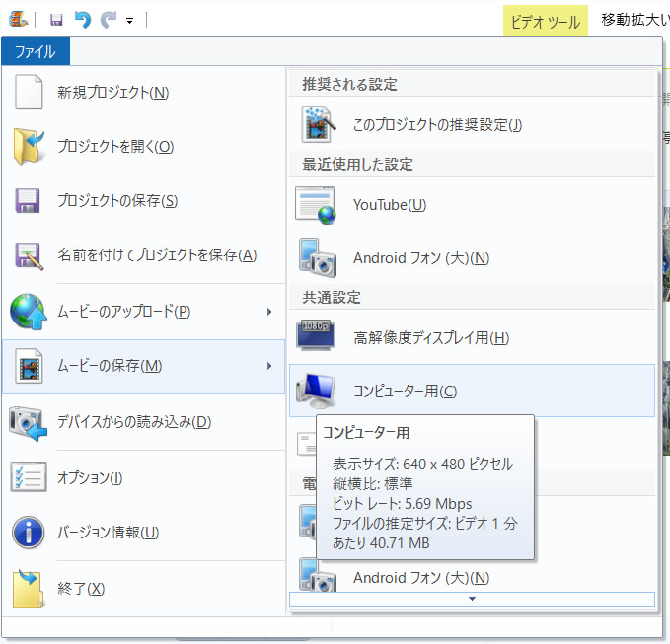
Task: Select 高解像度ディスプレイ用 save setting
Action: click(431, 338)
